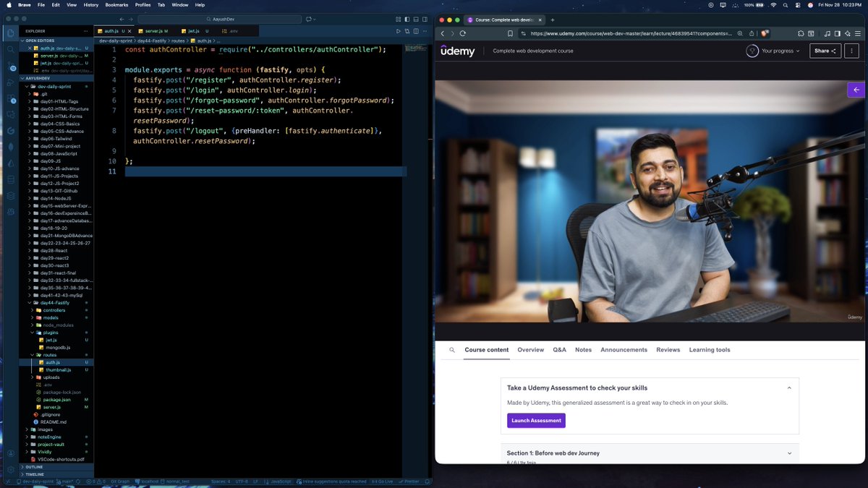The image size is (868, 488).
Task: Open the Extensions view
Action: (x=11, y=98)
